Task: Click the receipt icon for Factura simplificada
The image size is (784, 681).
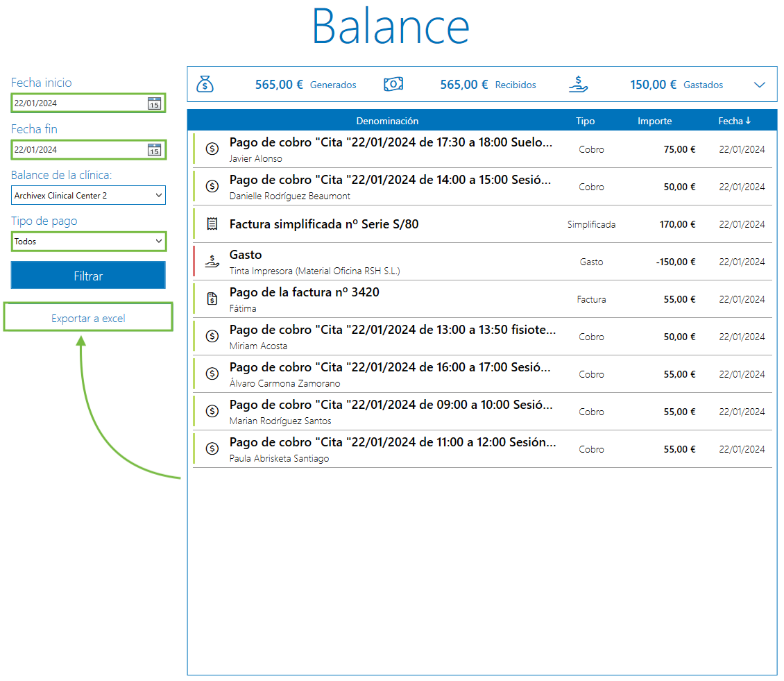Action: [x=212, y=224]
